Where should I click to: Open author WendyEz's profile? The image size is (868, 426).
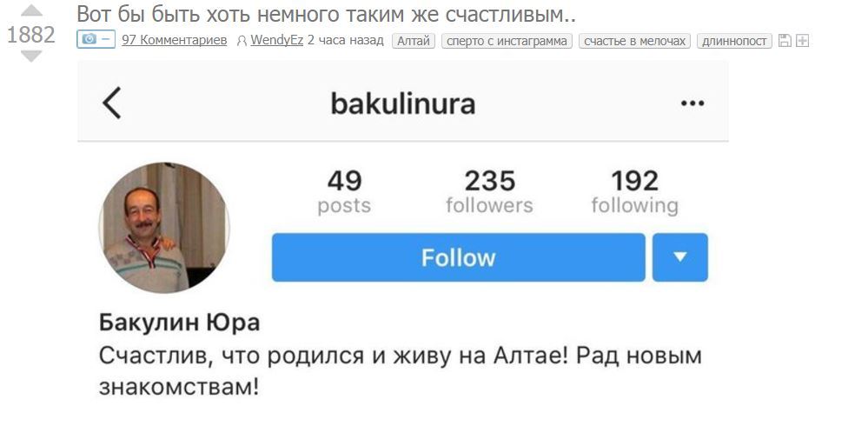277,41
